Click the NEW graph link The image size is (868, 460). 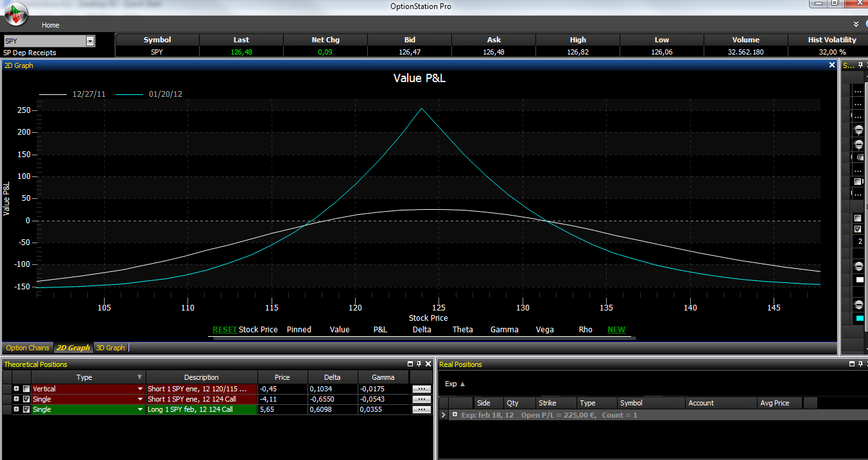(616, 330)
